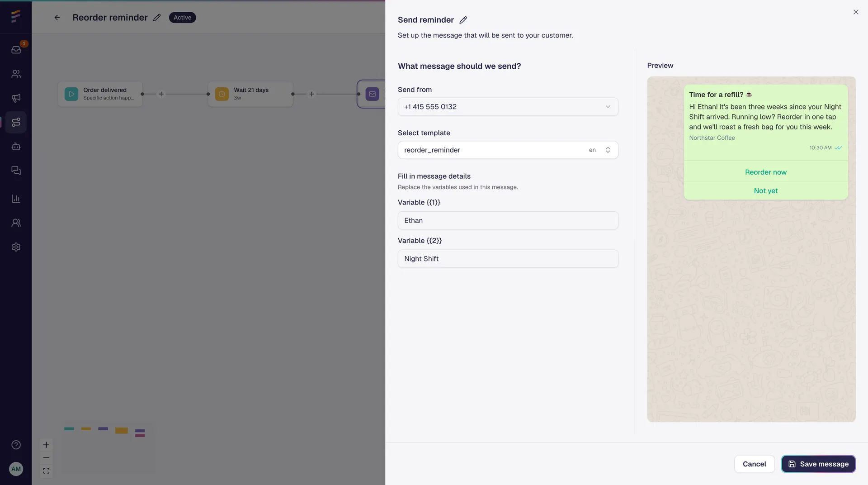Open the analytics bar chart icon
868x485 pixels.
pos(16,199)
